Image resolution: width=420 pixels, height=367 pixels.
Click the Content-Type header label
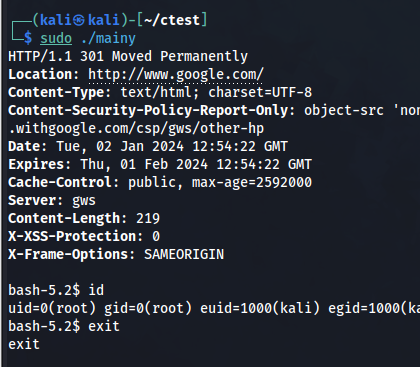click(56, 92)
